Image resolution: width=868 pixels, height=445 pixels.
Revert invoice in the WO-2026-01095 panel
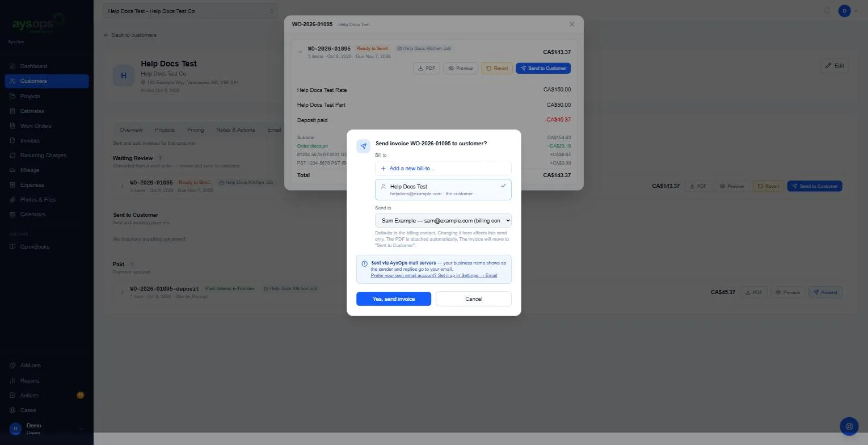coord(497,68)
